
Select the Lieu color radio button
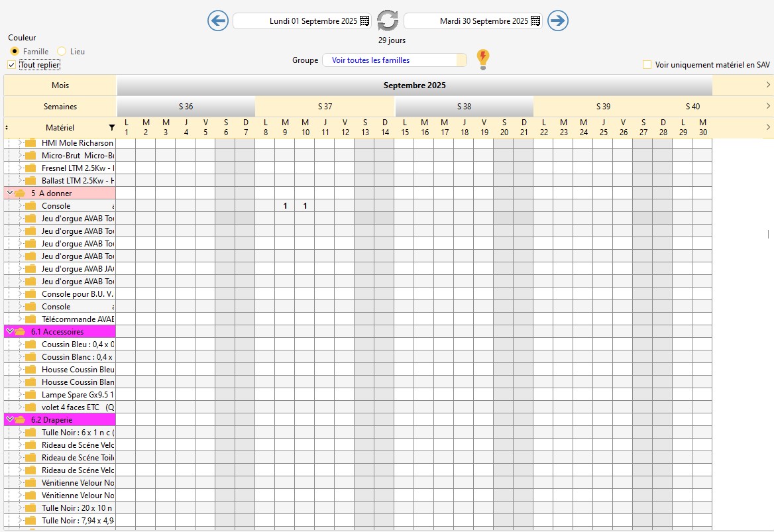[62, 52]
